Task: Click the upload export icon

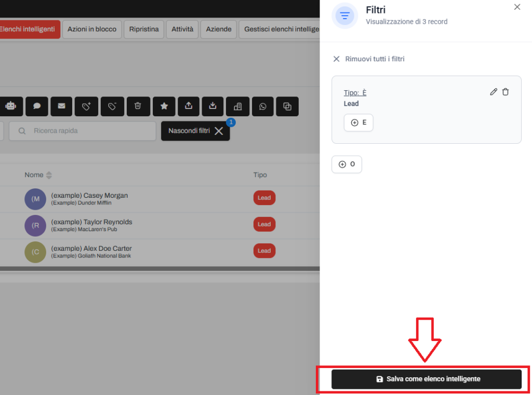Action: (189, 106)
